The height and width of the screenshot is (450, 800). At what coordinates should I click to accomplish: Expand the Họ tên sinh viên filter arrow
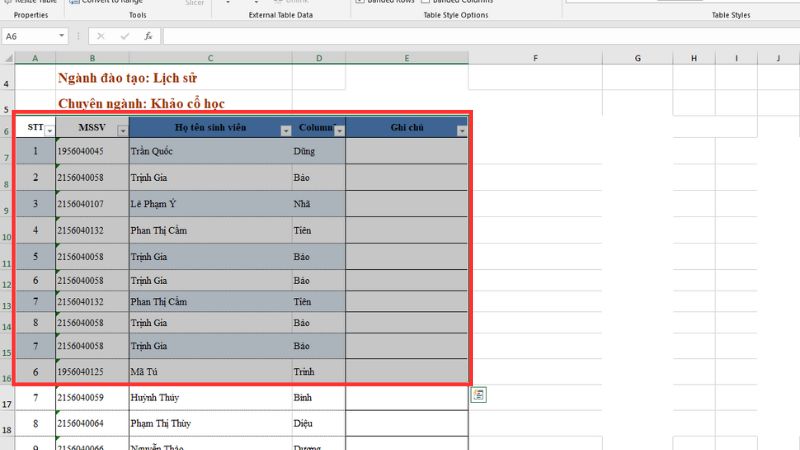click(285, 131)
